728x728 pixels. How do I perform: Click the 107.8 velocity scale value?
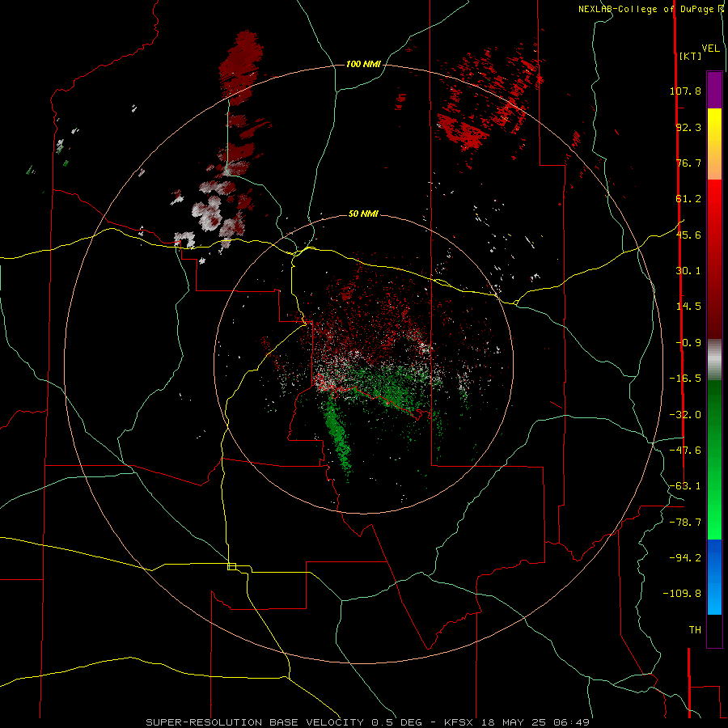[685, 91]
